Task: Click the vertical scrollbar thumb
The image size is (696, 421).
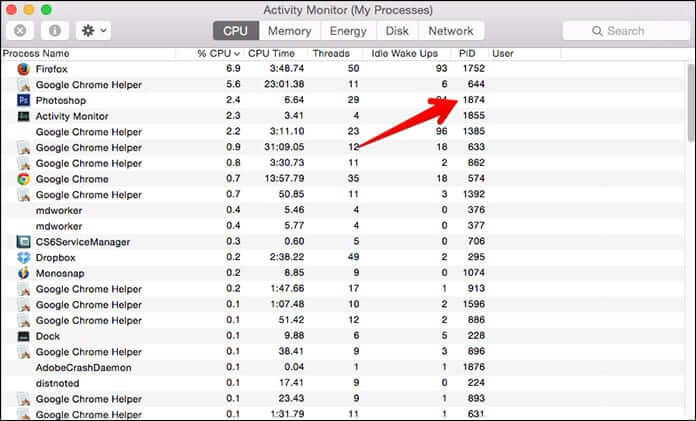Action: click(691, 103)
